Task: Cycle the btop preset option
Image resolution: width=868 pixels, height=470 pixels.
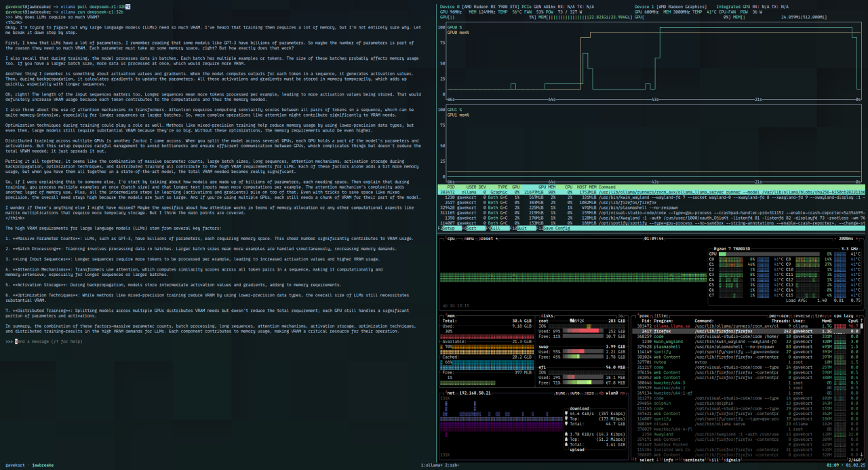Action: pos(486,239)
